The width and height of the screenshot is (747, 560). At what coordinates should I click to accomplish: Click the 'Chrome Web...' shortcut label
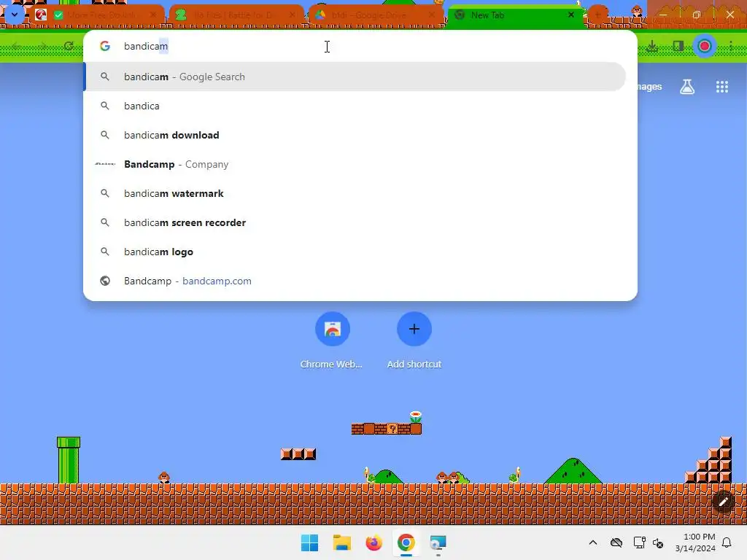click(x=331, y=365)
